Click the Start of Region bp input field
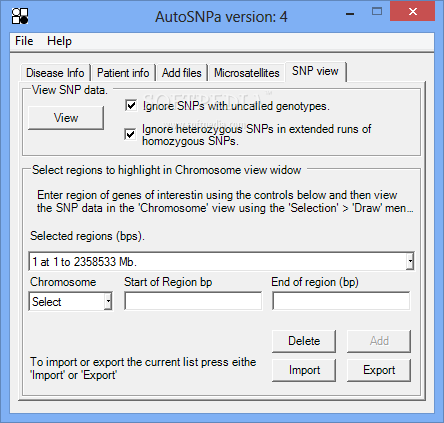 [x=193, y=301]
